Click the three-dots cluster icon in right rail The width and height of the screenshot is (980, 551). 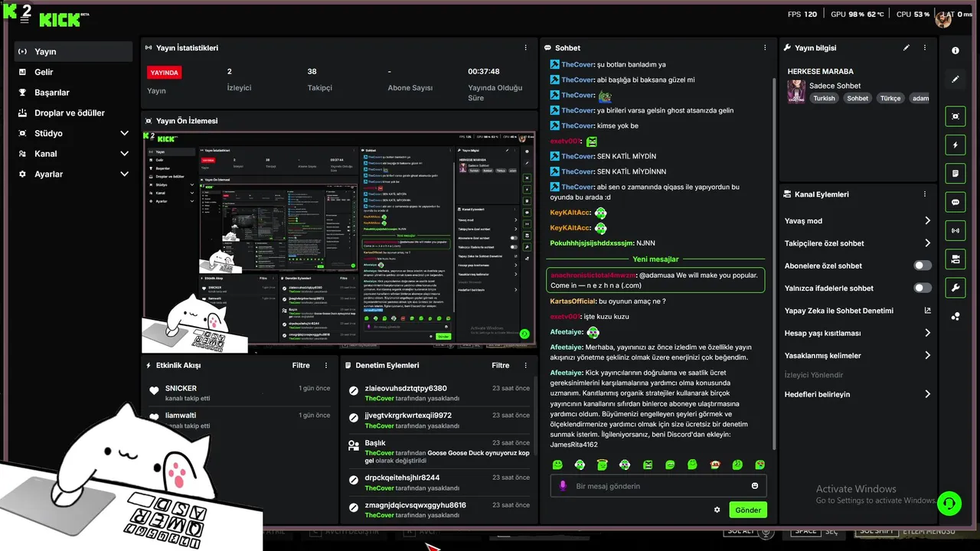pos(955,316)
